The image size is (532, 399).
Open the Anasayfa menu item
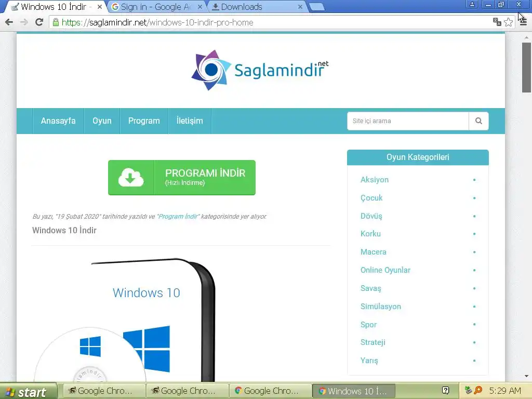[58, 121]
